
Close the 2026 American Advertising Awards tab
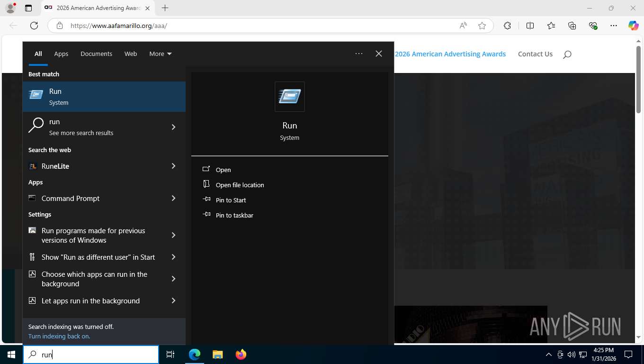coord(147,8)
